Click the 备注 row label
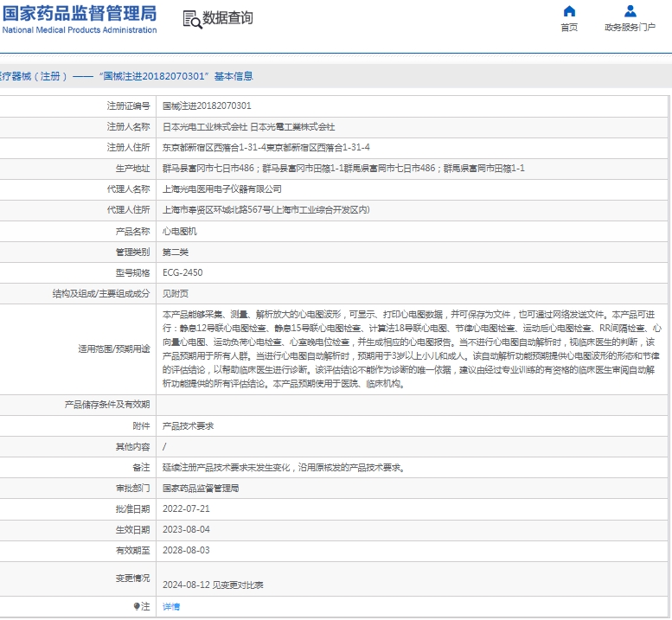672x620 pixels. coord(142,468)
